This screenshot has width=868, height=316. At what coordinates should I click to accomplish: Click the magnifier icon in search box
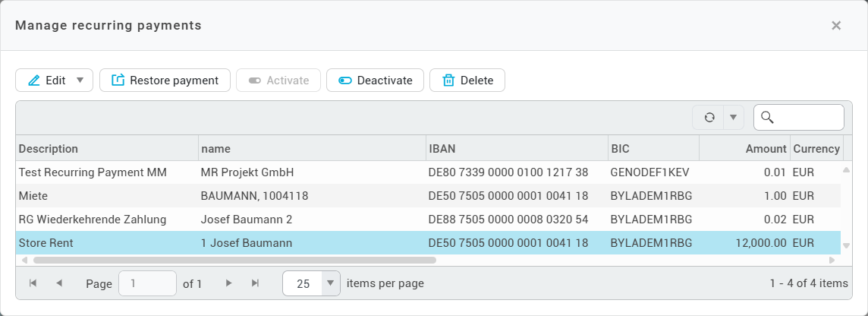(x=766, y=117)
